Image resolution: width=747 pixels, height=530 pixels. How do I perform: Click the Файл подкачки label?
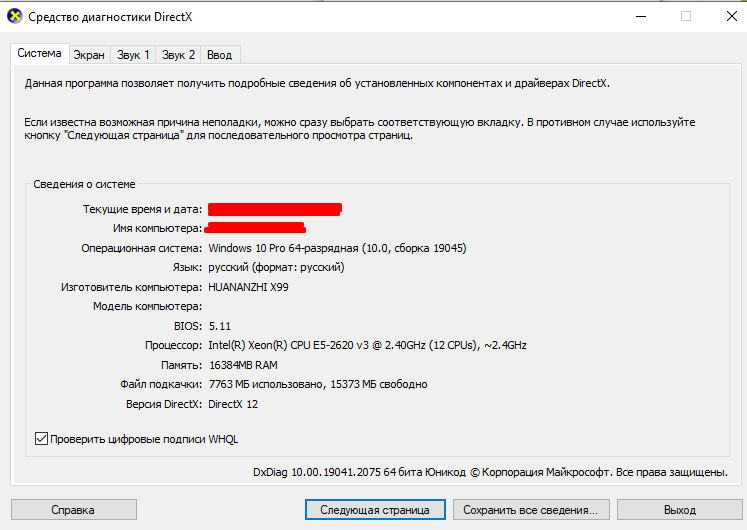tap(161, 384)
